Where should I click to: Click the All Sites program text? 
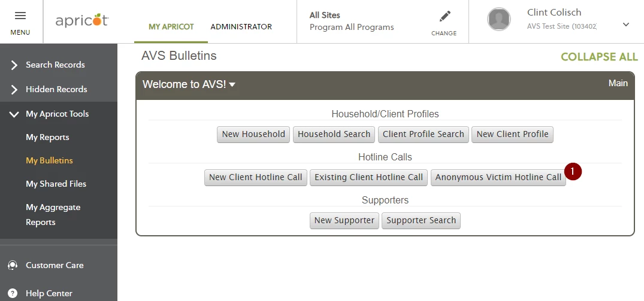pyautogui.click(x=325, y=15)
